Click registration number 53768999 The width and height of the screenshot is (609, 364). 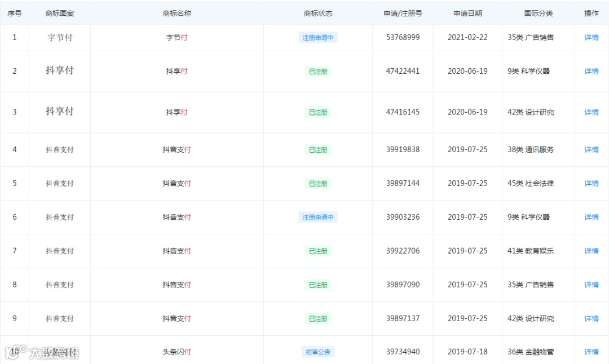(403, 38)
